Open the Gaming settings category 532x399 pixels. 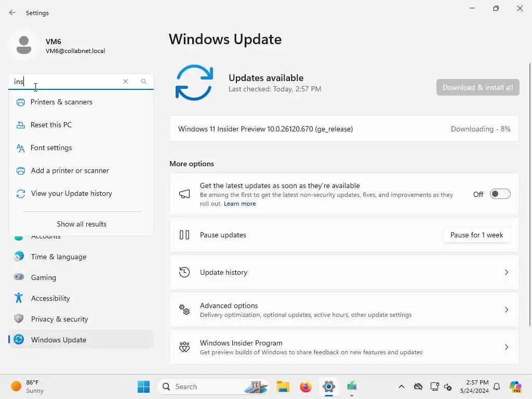tap(81, 277)
